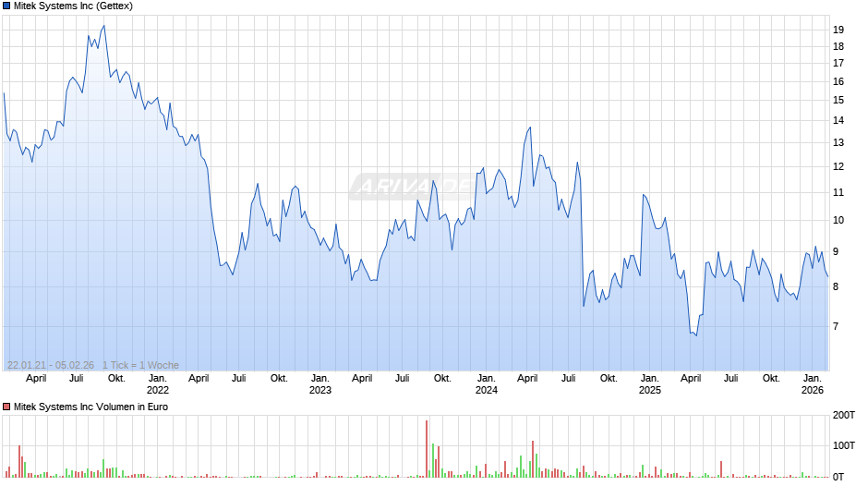Click the volume axis label 100T
Viewport: 868px width, 486px height.
click(844, 445)
